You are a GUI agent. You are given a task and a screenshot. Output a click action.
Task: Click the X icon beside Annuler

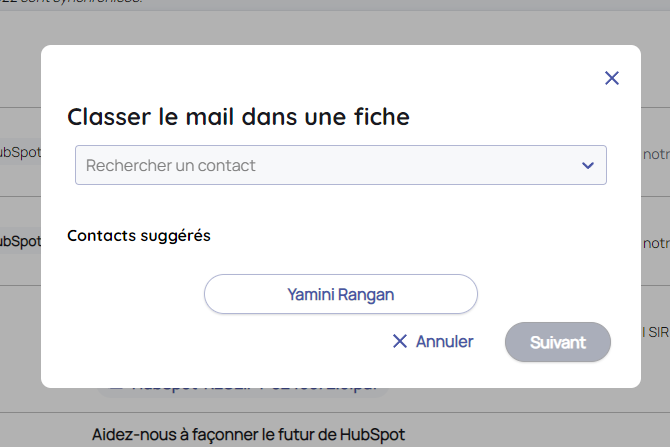click(x=400, y=342)
